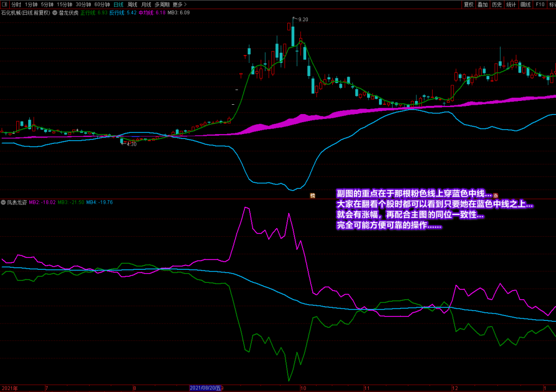Viewport: 556px width, 392px height.
Task: Open sub-chart indicator dropdown beside 凤表龙姿
Action: [3, 203]
